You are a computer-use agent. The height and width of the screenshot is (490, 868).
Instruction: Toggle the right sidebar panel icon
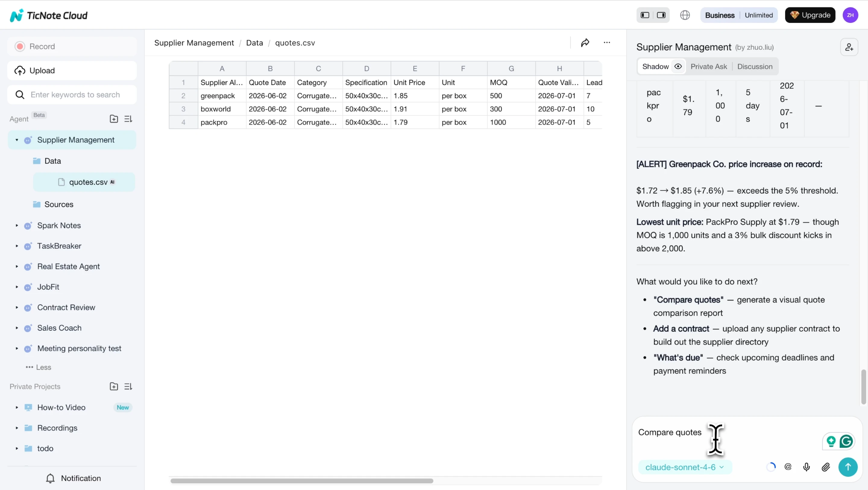(x=661, y=15)
